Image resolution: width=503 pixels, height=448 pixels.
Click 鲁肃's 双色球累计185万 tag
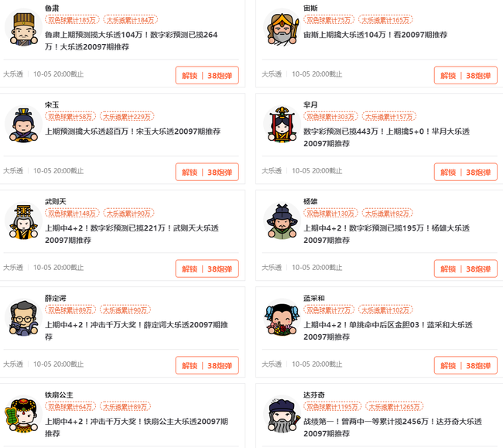(72, 20)
